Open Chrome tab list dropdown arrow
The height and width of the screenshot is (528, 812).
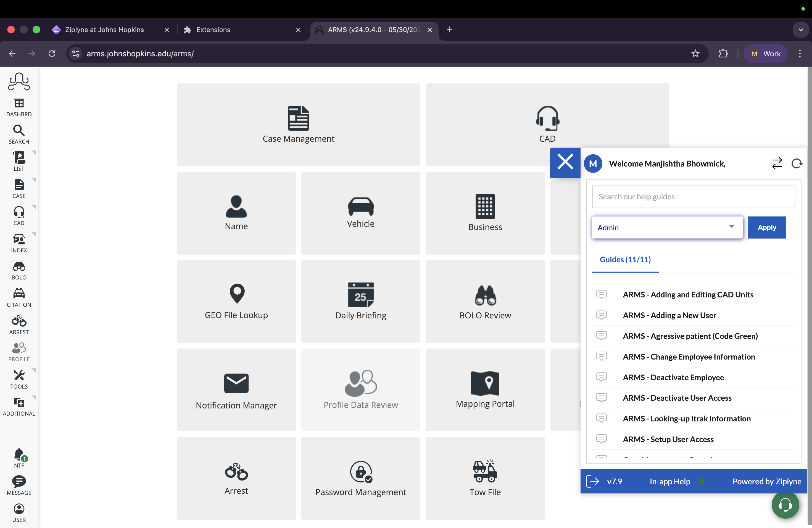pyautogui.click(x=800, y=30)
